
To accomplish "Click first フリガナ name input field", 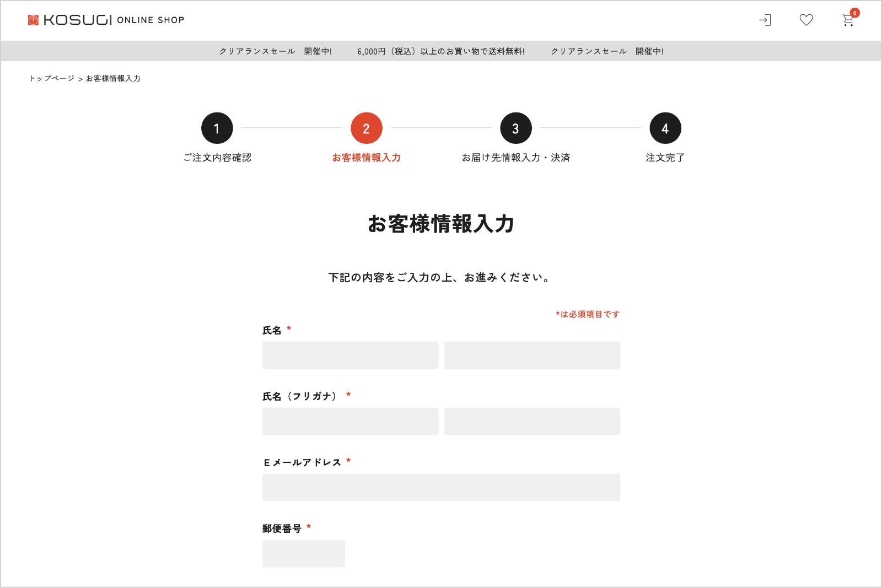I will (350, 422).
